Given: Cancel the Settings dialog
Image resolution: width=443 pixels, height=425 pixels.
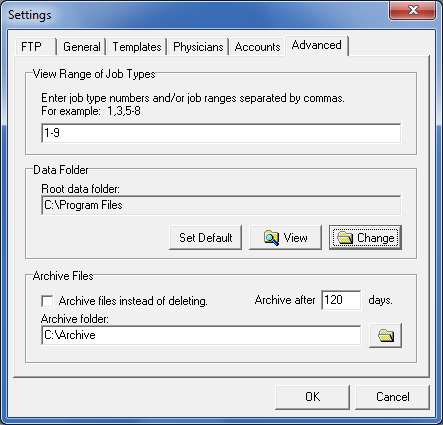Looking at the screenshot, I should 392,397.
